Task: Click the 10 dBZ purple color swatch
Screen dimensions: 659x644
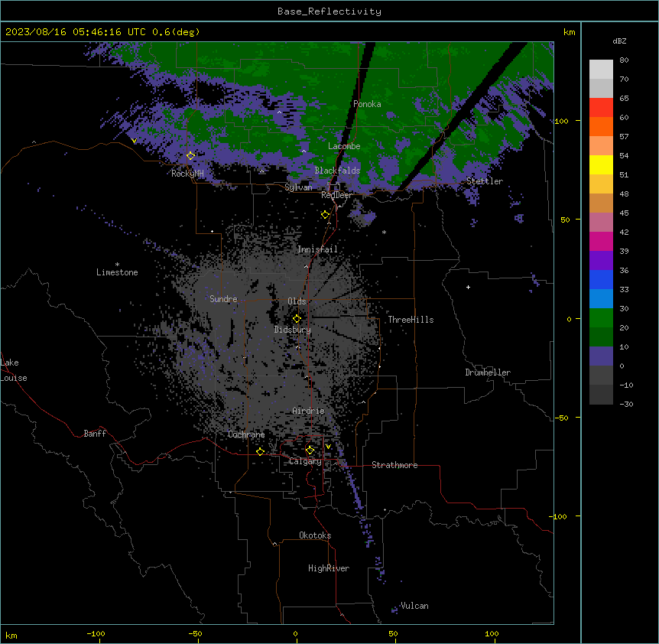Action: pyautogui.click(x=601, y=356)
